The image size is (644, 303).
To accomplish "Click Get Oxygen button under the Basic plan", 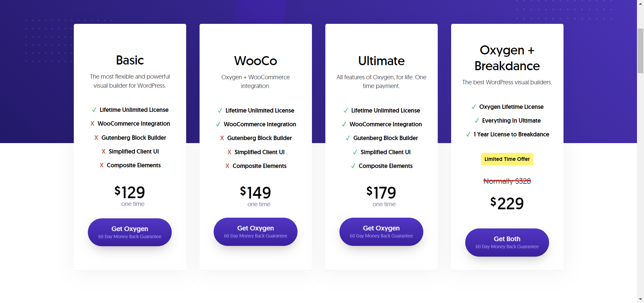I will click(x=129, y=232).
